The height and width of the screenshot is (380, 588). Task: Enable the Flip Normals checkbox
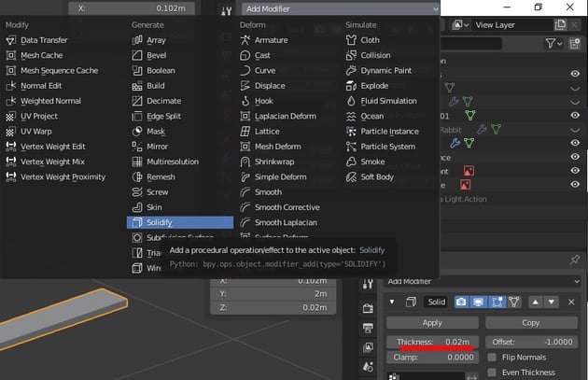(493, 357)
